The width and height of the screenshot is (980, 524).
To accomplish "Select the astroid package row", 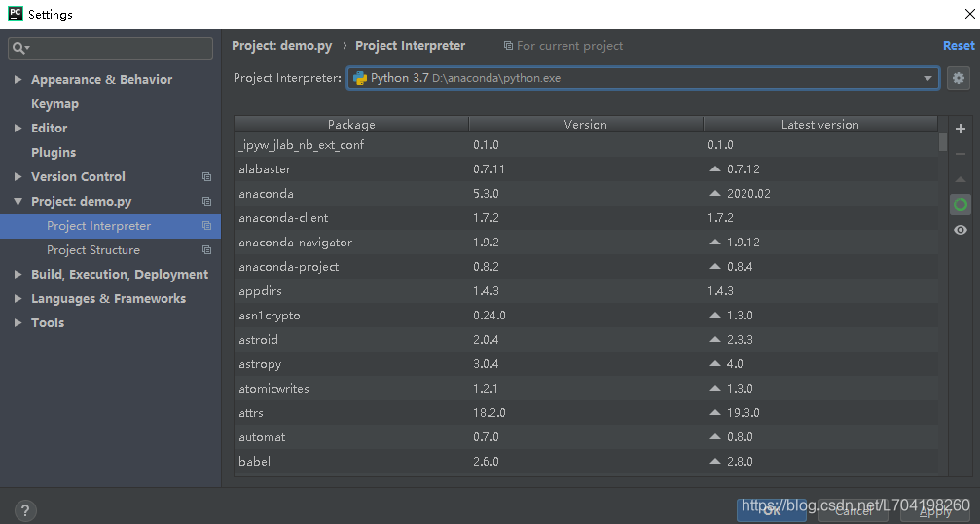I will point(586,340).
